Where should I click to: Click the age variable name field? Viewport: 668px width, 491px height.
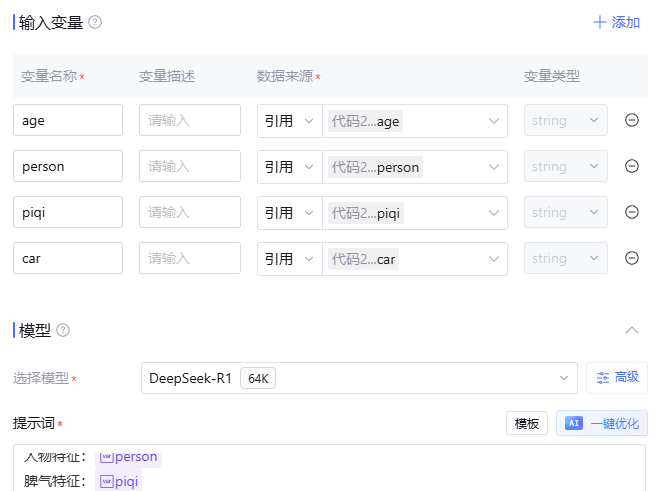pos(68,120)
